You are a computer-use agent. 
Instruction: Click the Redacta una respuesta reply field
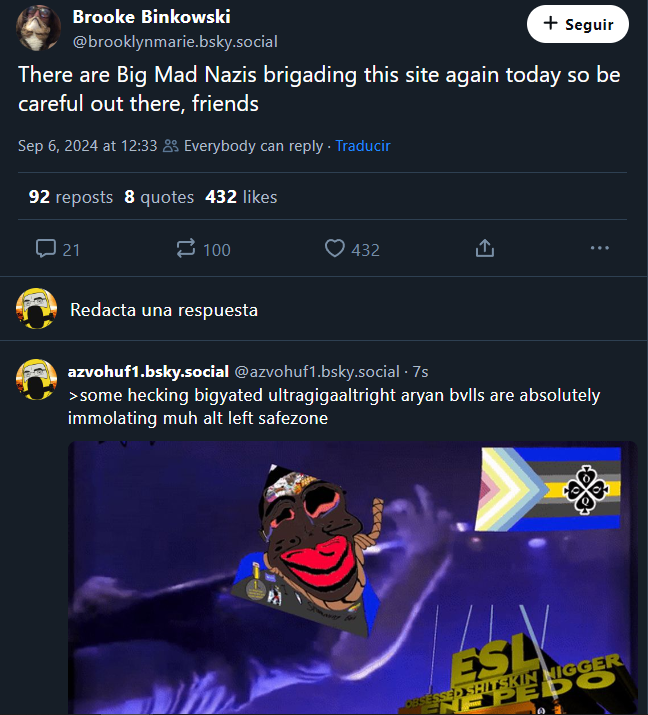click(x=164, y=310)
